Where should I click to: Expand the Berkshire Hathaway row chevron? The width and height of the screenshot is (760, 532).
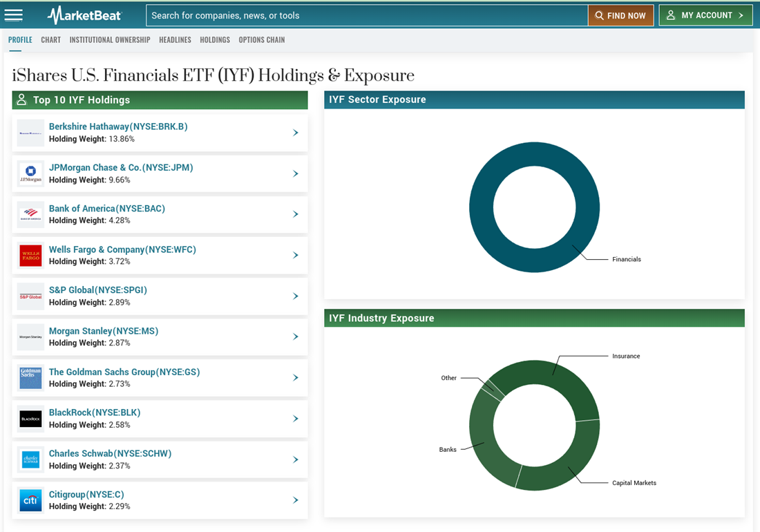pos(295,133)
